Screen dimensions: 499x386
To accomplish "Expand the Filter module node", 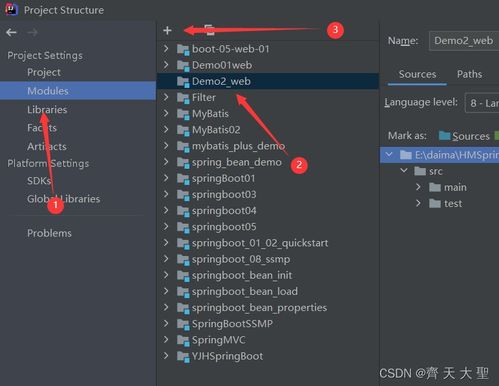I will [x=166, y=97].
